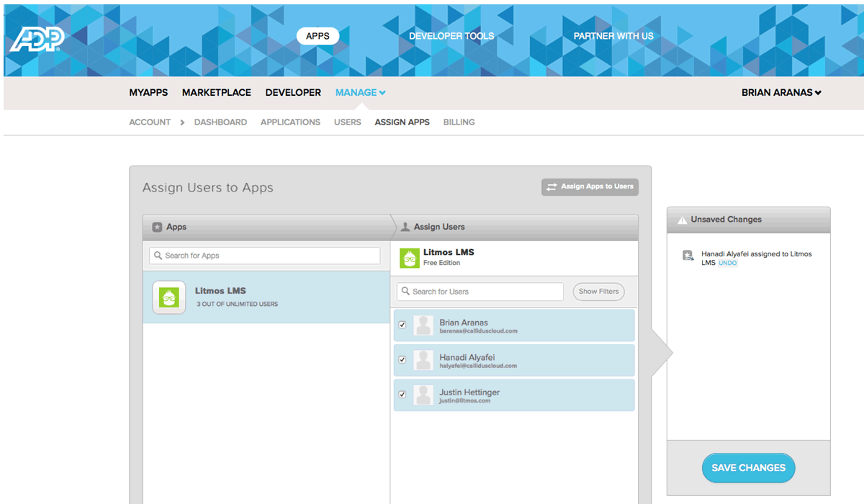Click the Brian Aranas name

464,323
